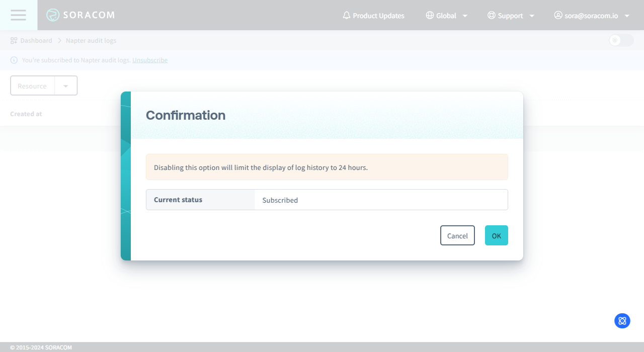Expand the account dropdown for sora@soracom.io
The image size is (644, 352).
click(627, 16)
